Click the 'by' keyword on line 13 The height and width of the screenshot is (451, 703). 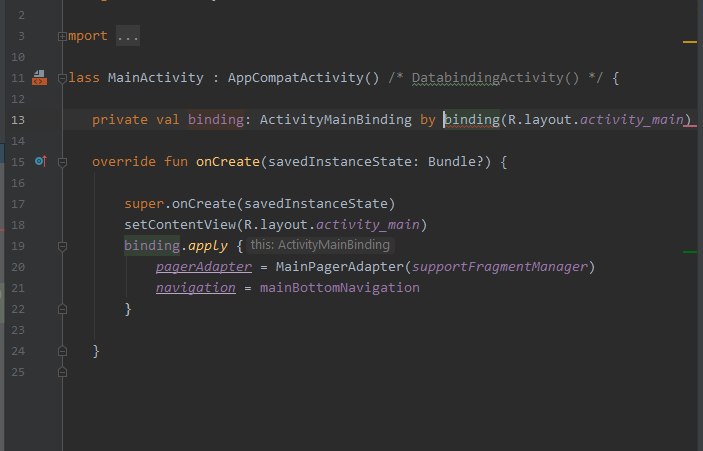[428, 120]
